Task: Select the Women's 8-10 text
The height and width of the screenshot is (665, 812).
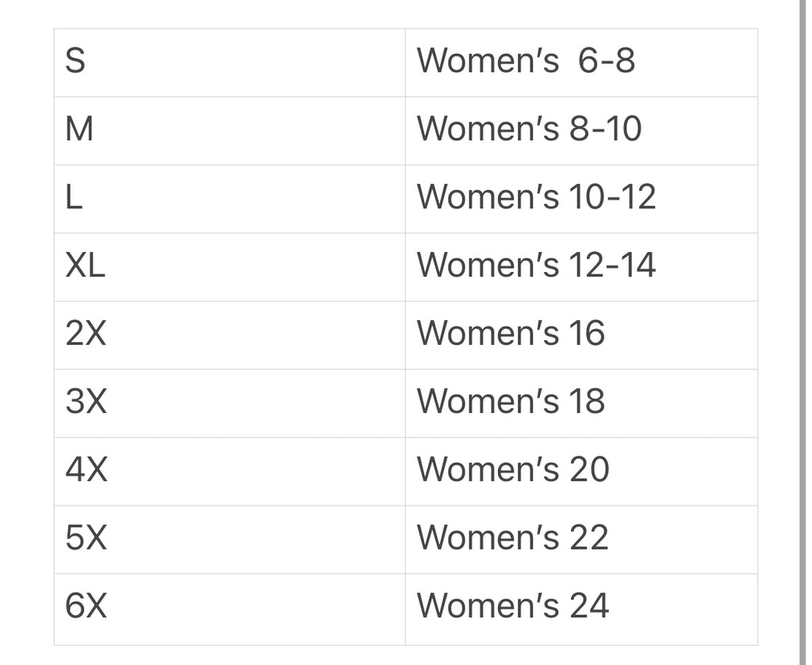Action: 529,130
